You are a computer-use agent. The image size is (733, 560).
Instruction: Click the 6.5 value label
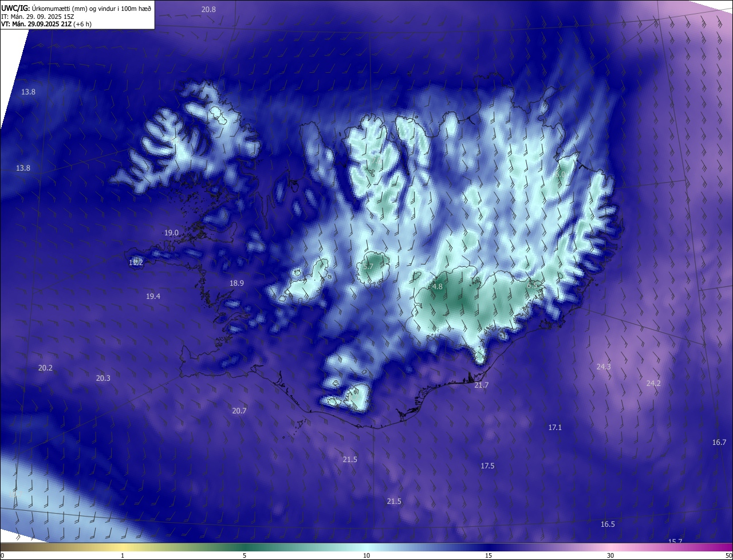pyautogui.click(x=533, y=285)
